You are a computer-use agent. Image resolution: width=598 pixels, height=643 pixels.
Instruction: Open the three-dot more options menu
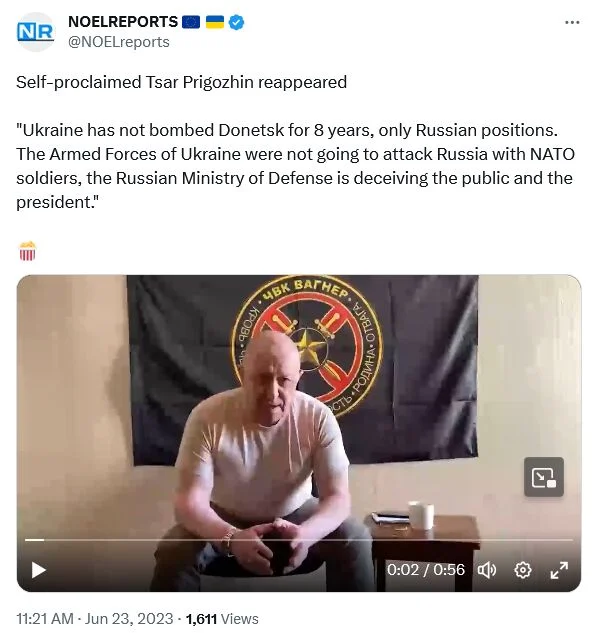(572, 22)
